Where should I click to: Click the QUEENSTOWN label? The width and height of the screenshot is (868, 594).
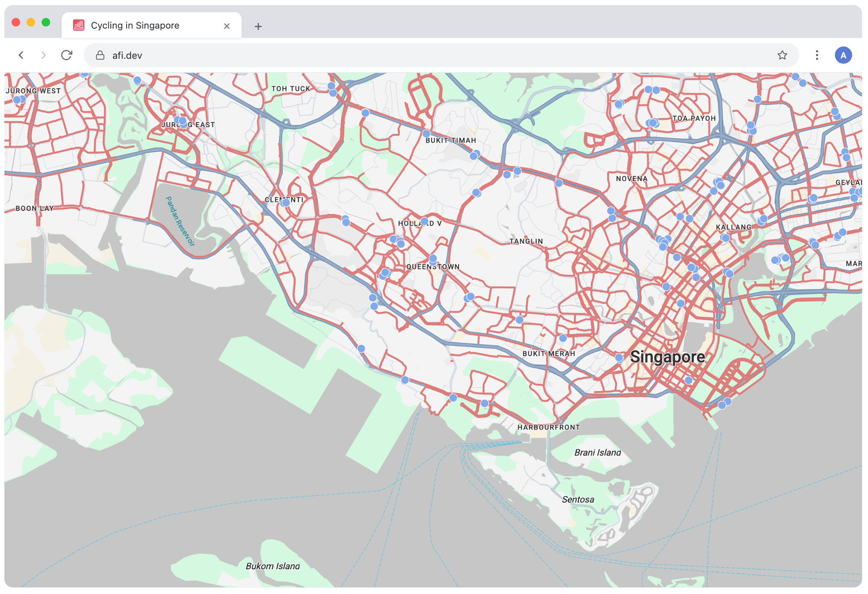433,267
